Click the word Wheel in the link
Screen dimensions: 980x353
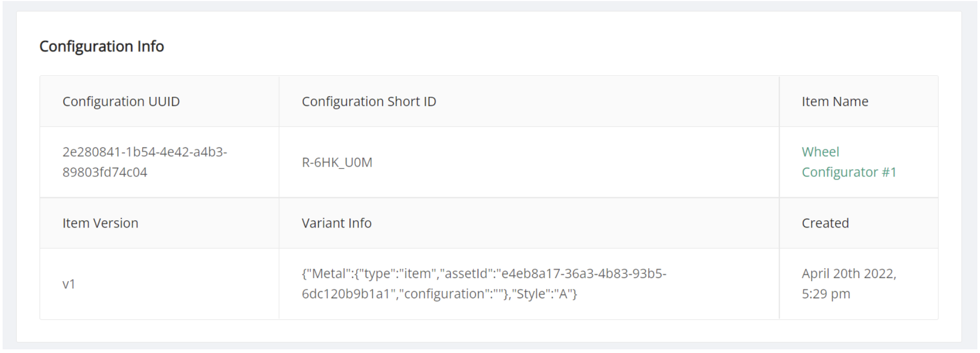click(820, 152)
